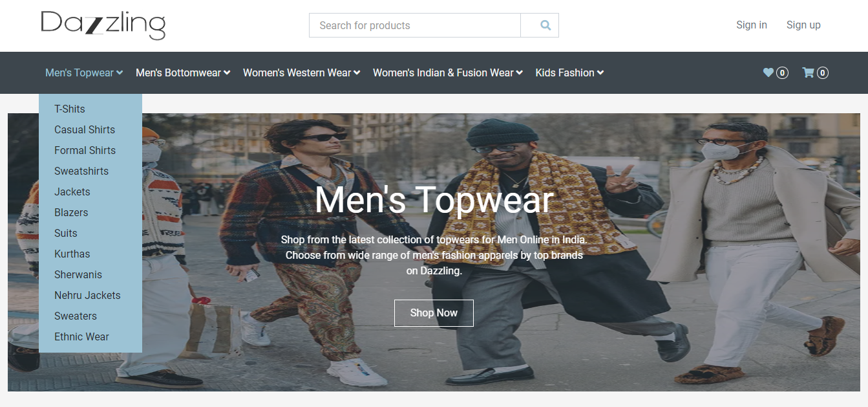
Task: Open Nehru Jackets category
Action: point(87,295)
